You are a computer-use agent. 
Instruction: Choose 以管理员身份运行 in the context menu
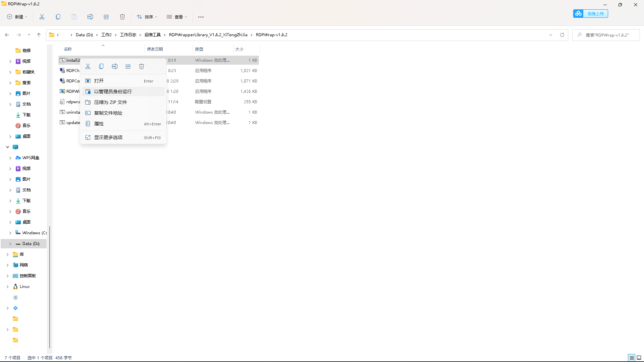click(123, 92)
